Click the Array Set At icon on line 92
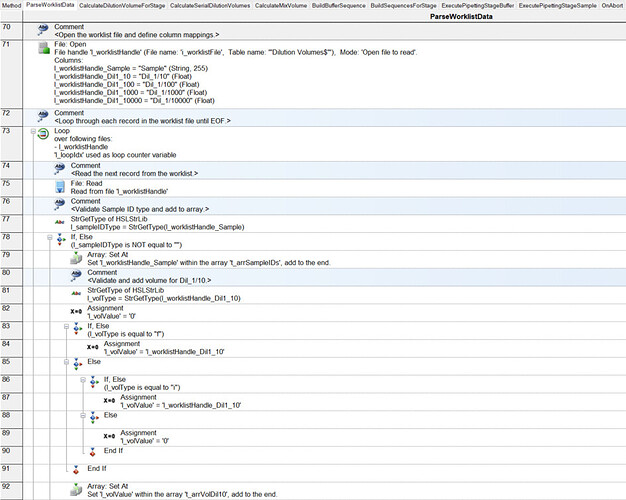Screen dimensions: 626x500 [76, 490]
